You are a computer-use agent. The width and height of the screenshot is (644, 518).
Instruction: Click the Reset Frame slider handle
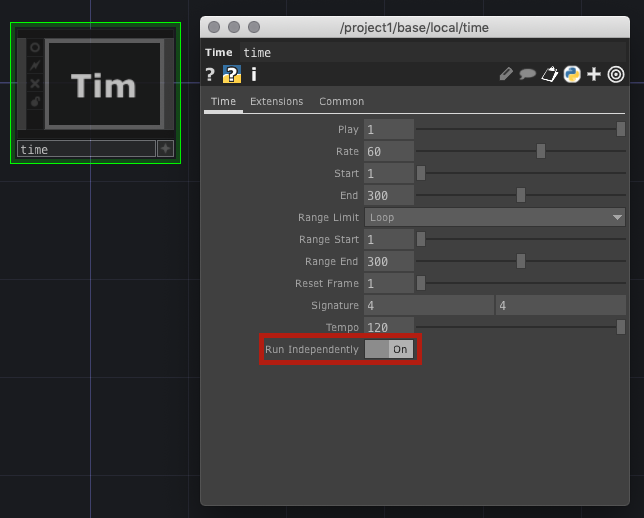pos(421,283)
